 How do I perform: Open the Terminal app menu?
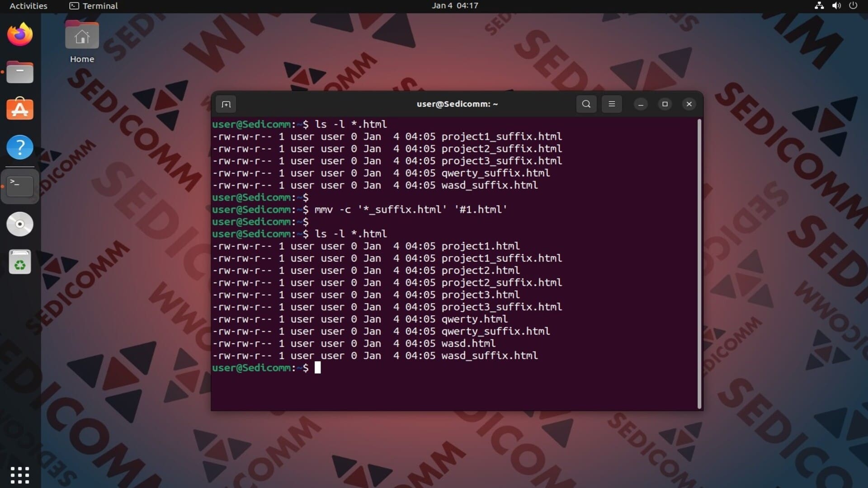click(x=94, y=6)
